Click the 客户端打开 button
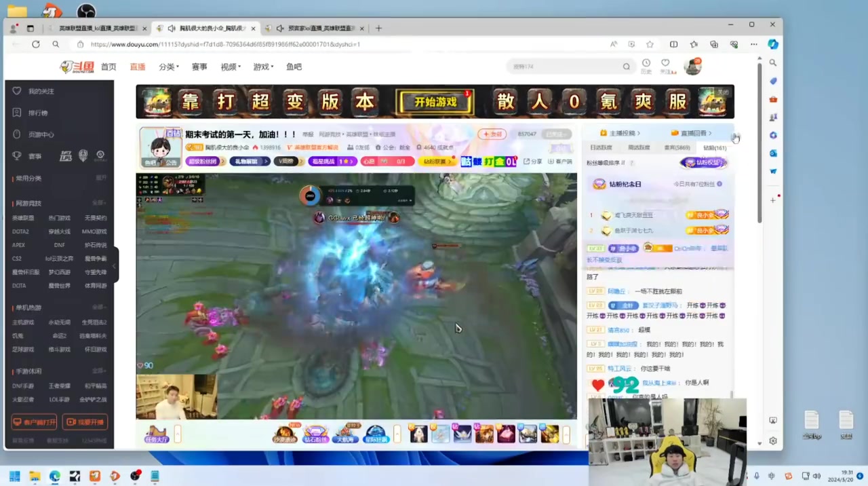This screenshot has height=486, width=868. pyautogui.click(x=34, y=422)
